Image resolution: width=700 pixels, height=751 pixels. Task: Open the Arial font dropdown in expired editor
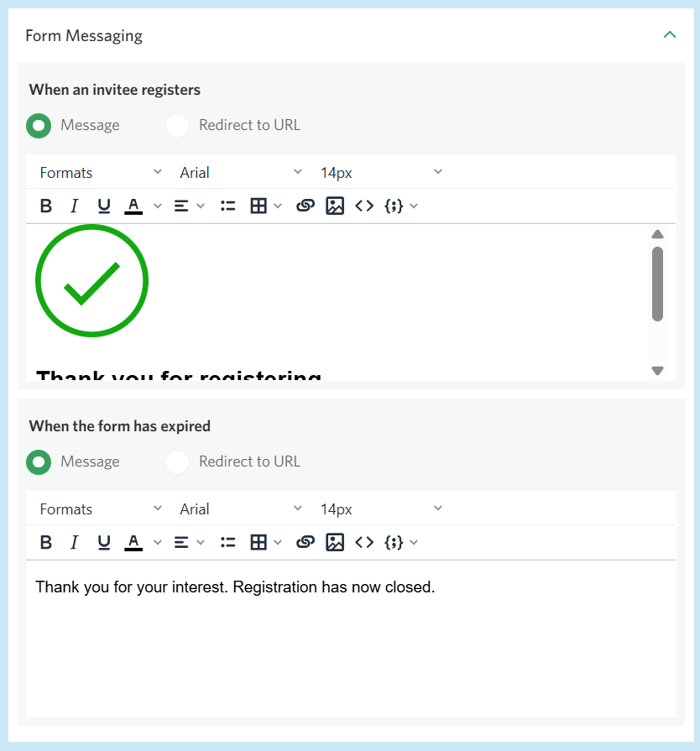coord(241,509)
